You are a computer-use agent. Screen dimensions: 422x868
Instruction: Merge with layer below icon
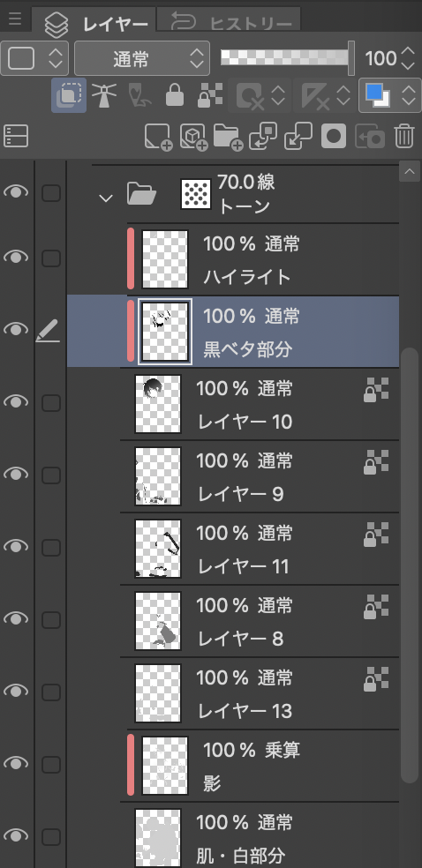pos(298,136)
